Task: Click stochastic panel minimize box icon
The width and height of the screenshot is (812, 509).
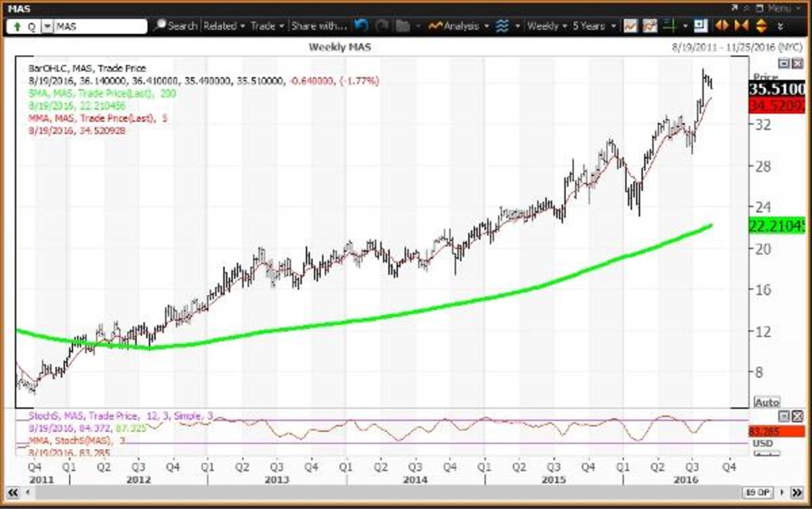Action: 784,416
